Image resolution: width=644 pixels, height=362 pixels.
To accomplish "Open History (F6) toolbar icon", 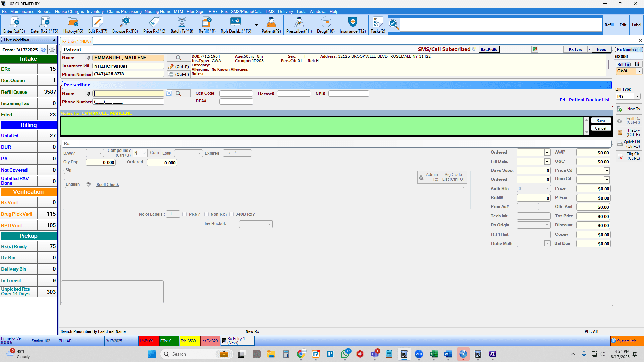I will [73, 25].
